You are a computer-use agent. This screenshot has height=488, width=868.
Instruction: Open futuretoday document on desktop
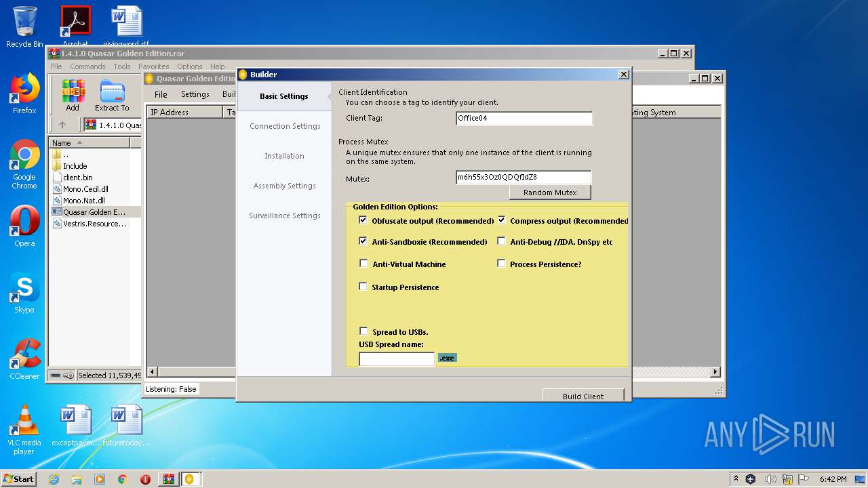(x=127, y=426)
